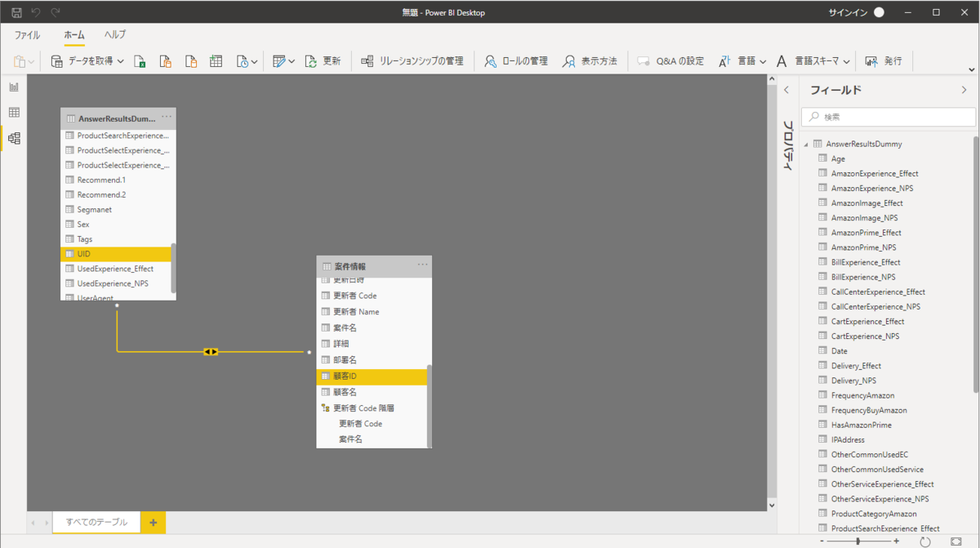Open the ファイル menu
The image size is (980, 548).
tap(27, 35)
